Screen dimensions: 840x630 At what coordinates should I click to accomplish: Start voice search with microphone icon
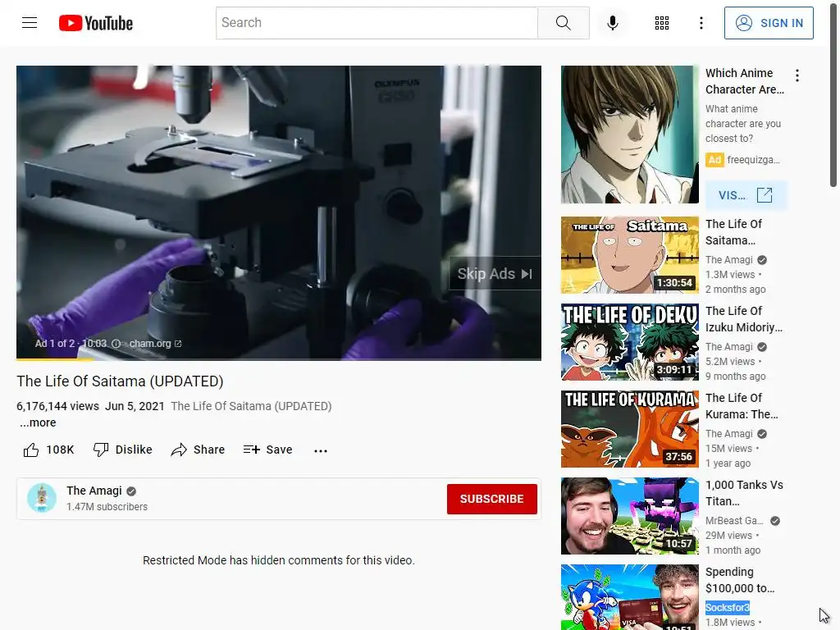click(612, 23)
